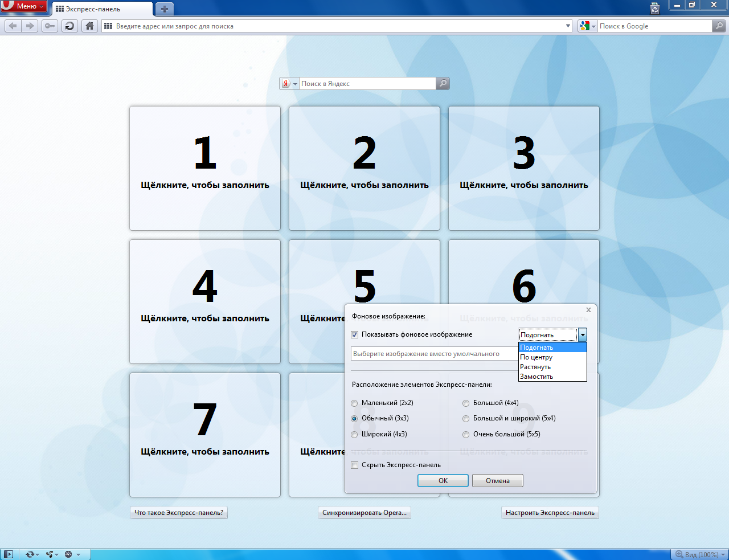Select Широкий (4x3) layout
Screen dimensions: 729x560
coord(354,435)
